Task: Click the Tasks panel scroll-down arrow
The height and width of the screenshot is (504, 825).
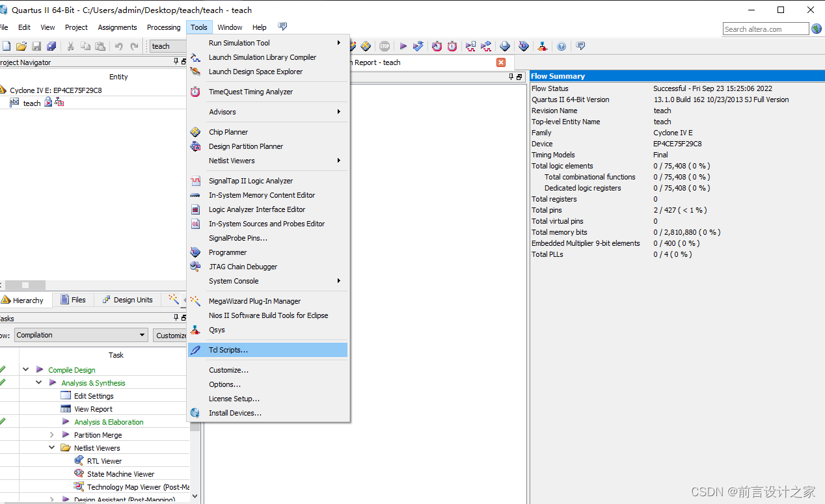Action: click(195, 496)
